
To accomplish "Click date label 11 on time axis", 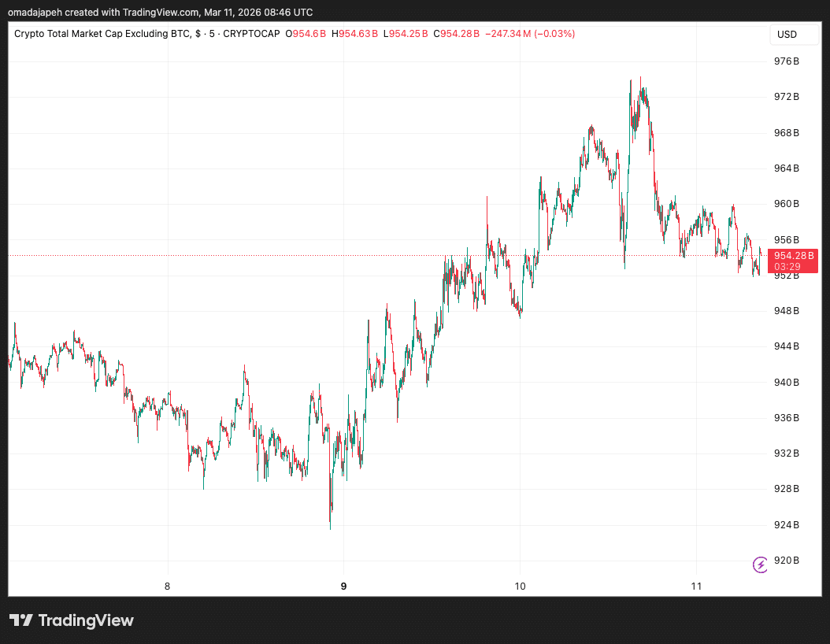I will point(696,586).
